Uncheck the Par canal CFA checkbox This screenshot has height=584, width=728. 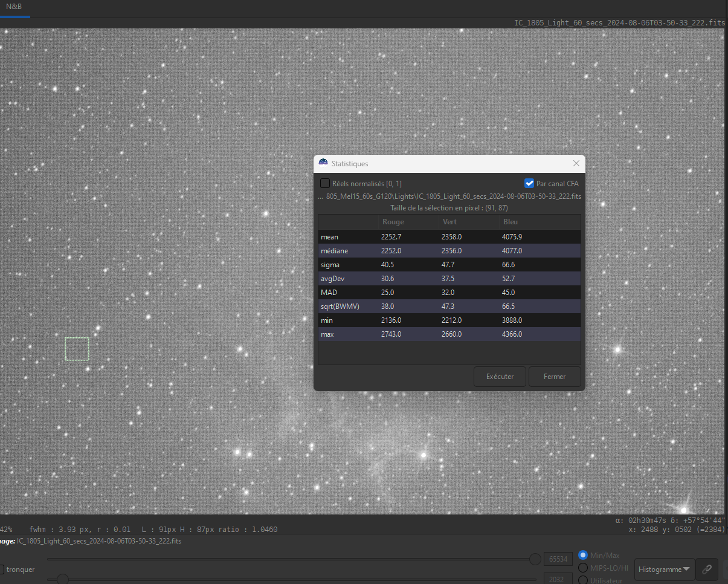(x=529, y=183)
